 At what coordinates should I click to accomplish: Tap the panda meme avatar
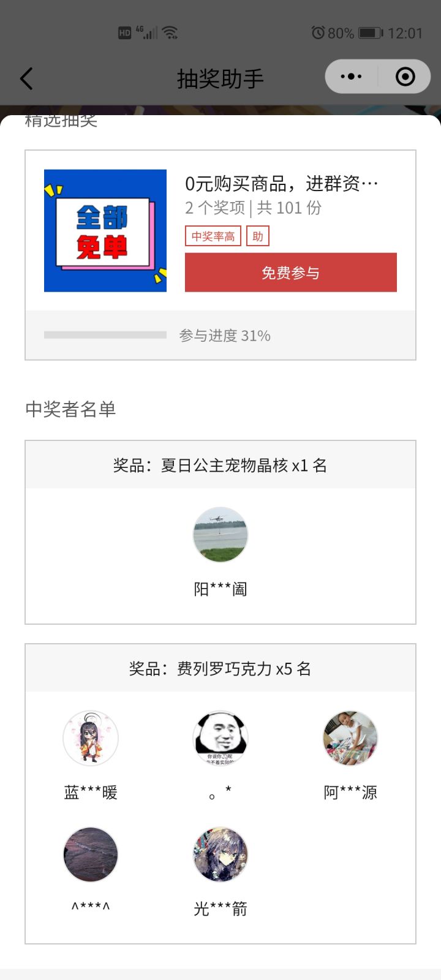pos(221,738)
